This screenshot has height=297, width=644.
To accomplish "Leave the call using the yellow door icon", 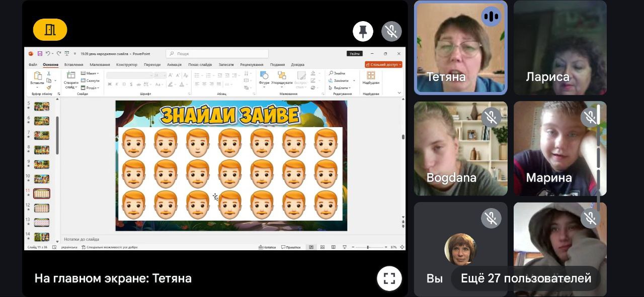I will [x=50, y=30].
